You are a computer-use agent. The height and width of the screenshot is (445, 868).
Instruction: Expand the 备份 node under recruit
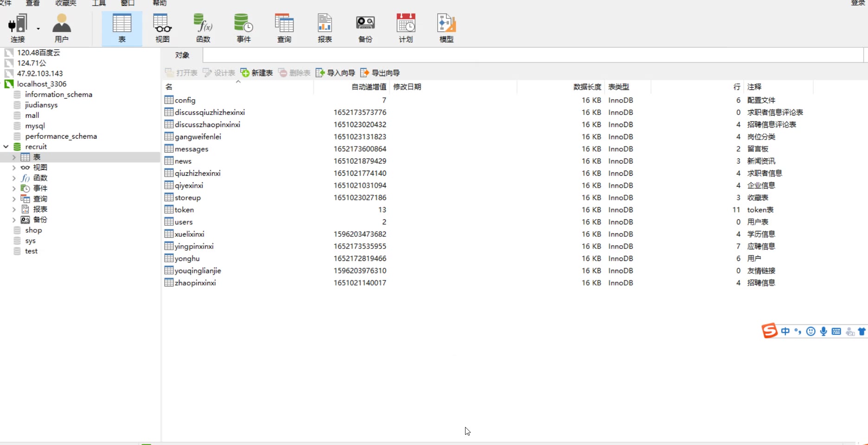click(x=14, y=220)
